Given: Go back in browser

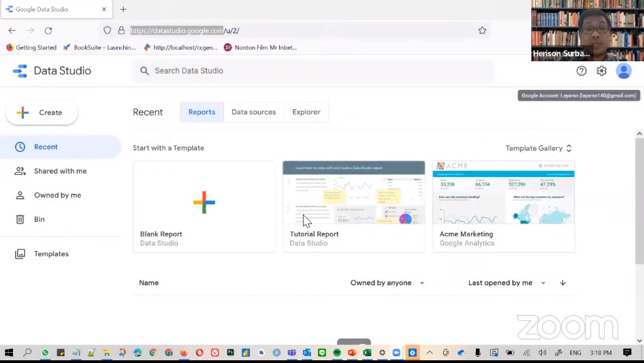Looking at the screenshot, I should click(12, 31).
